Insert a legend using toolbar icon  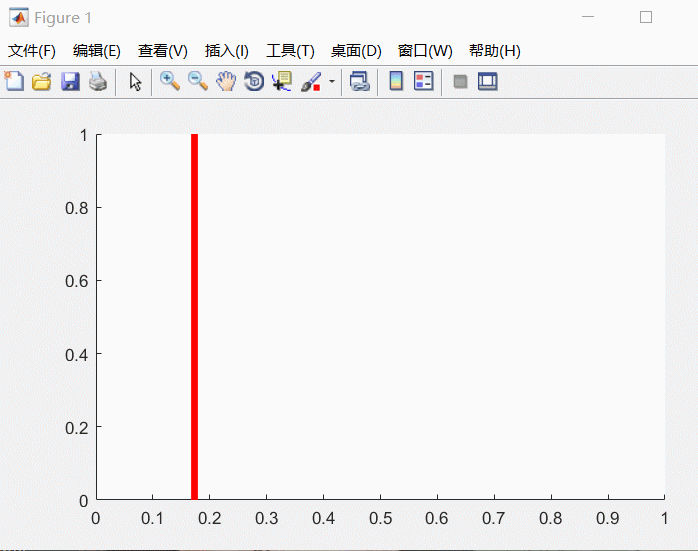(x=423, y=81)
